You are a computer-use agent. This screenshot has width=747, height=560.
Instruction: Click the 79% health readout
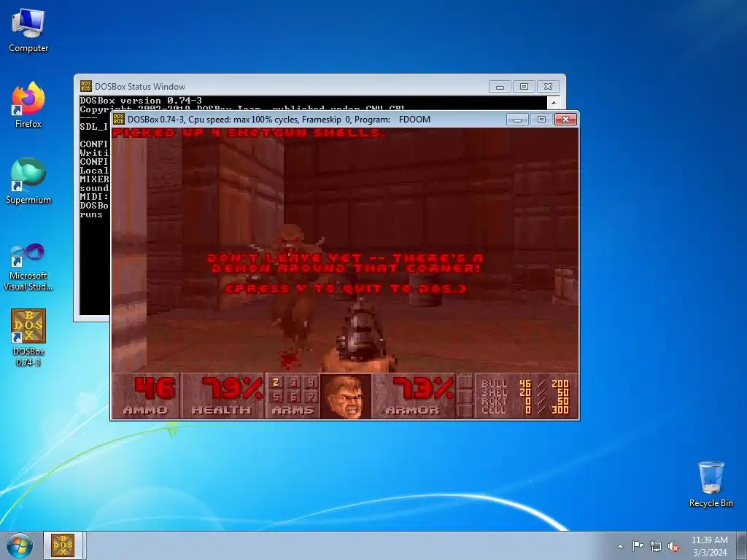(x=233, y=388)
